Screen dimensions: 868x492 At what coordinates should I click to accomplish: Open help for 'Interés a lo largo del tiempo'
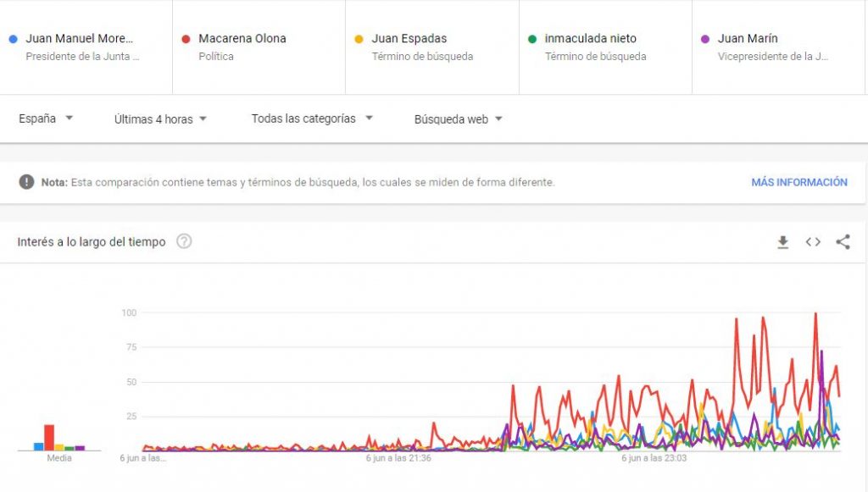click(184, 242)
